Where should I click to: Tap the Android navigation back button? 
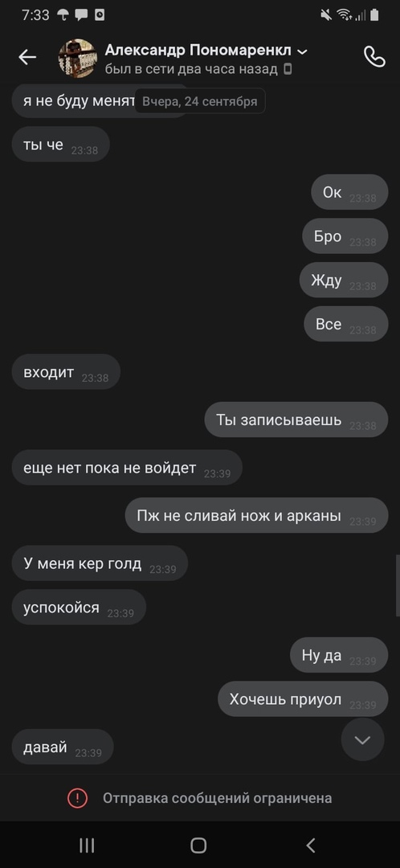click(x=311, y=845)
